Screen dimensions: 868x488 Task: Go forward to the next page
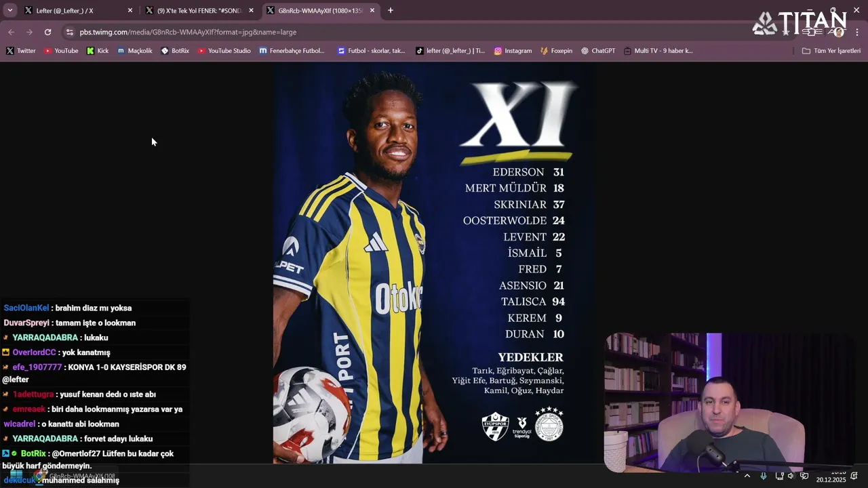29,32
